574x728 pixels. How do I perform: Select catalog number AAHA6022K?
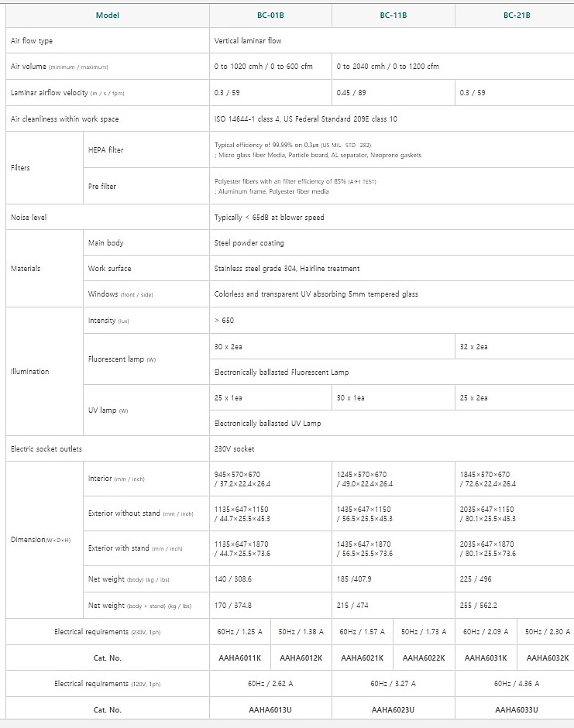click(x=424, y=658)
